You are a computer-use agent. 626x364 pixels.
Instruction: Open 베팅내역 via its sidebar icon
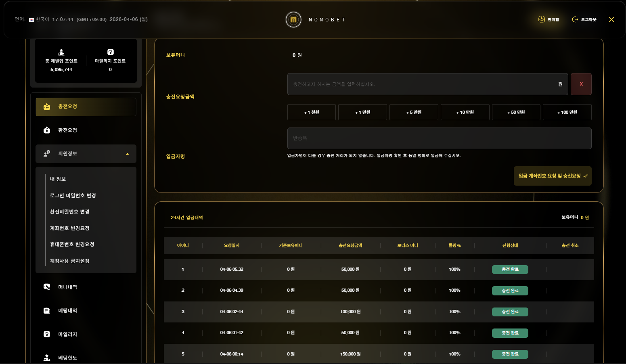47,311
